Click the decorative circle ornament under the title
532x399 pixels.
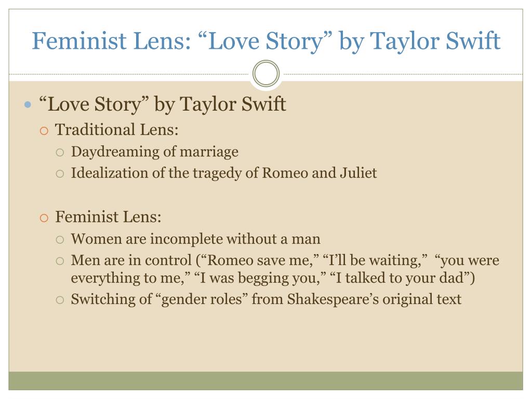pos(266,73)
